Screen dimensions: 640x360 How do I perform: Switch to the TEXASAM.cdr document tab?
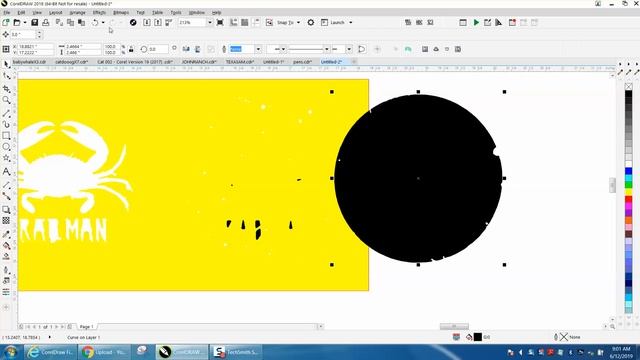[x=240, y=62]
